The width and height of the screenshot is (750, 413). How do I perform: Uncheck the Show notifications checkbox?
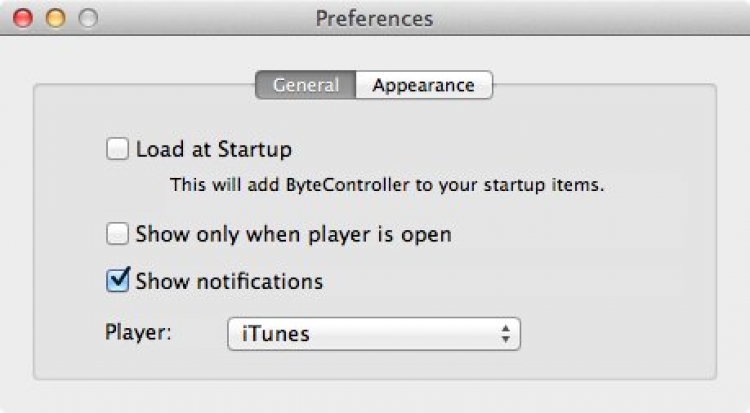(x=118, y=281)
